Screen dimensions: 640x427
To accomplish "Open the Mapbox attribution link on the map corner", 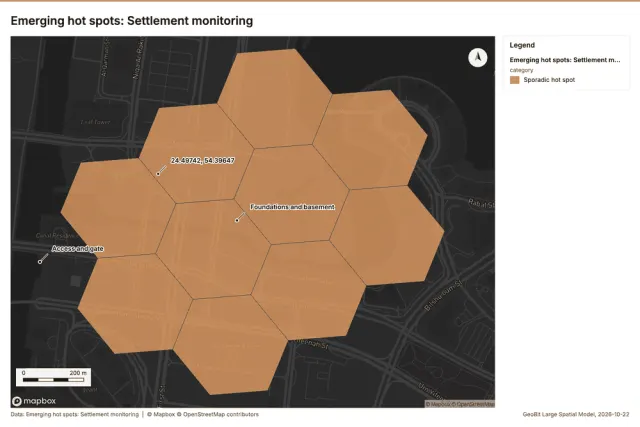I will coord(438,404).
